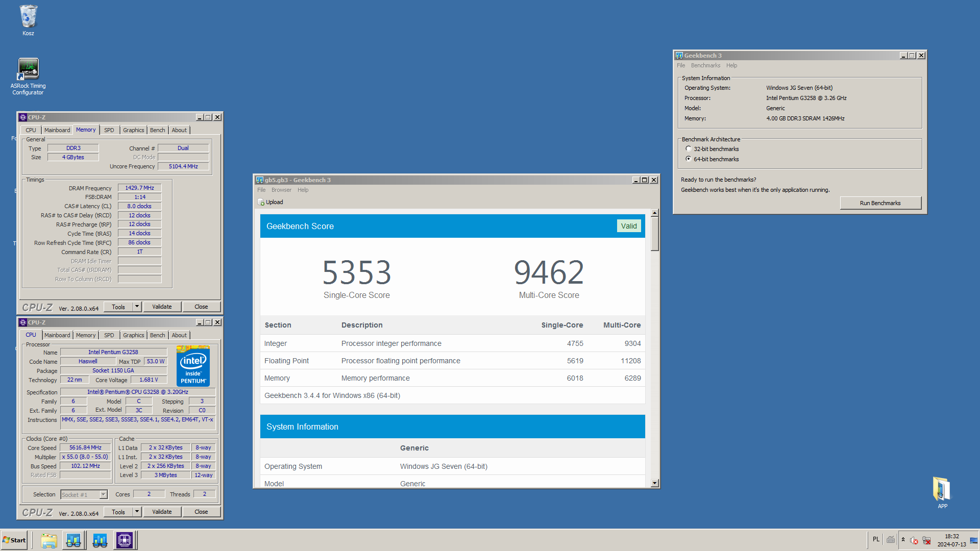Click the 5353 Single-Core Score value
Screen dimensions: 980x551
tap(357, 272)
